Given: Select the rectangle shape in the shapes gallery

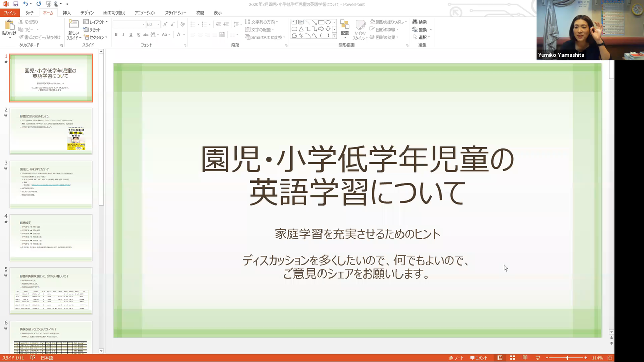Looking at the screenshot, I should (321, 22).
